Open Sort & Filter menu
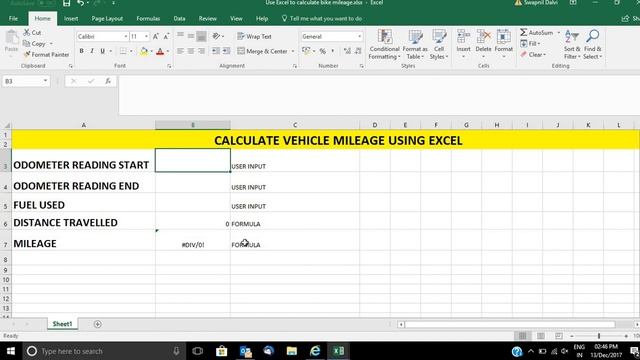640x360 pixels. tap(572, 45)
